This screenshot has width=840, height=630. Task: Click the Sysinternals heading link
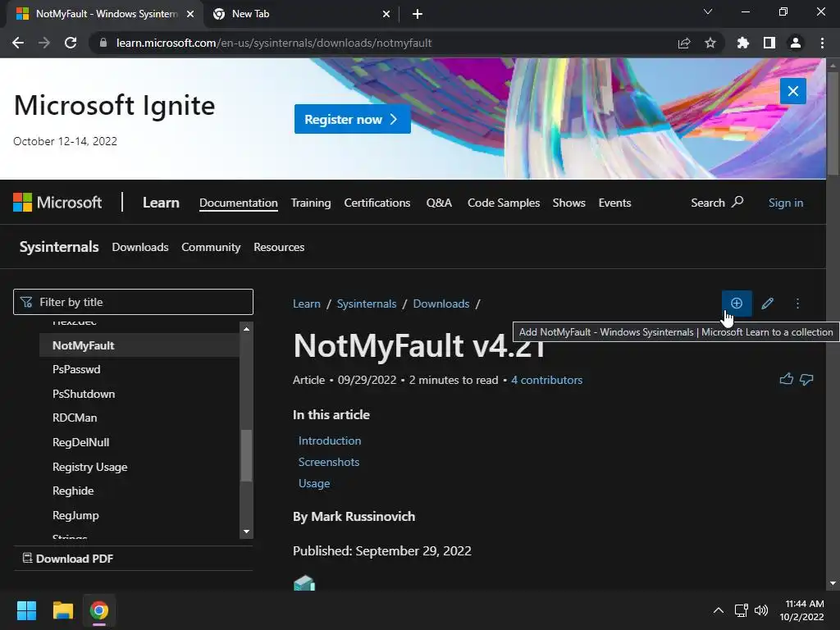click(59, 246)
